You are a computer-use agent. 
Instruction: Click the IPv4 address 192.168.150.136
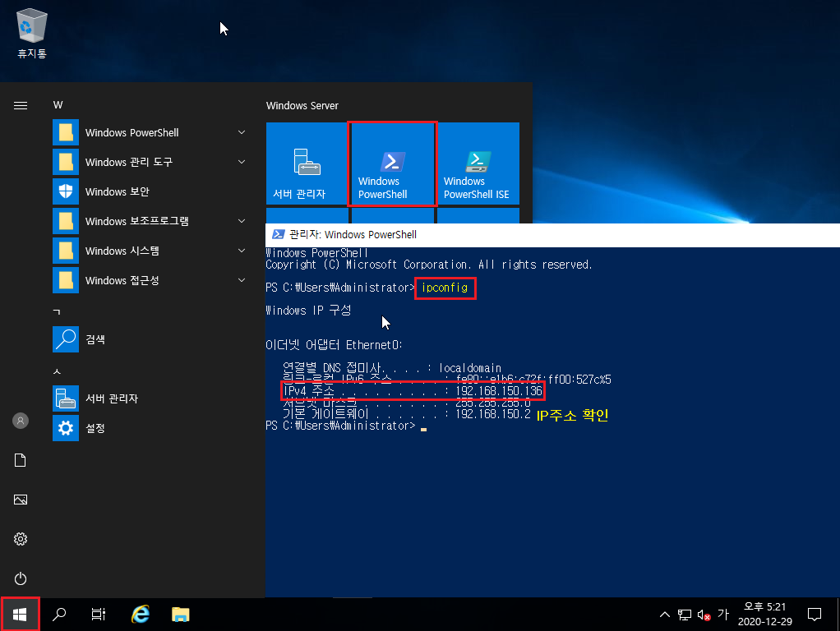point(499,391)
